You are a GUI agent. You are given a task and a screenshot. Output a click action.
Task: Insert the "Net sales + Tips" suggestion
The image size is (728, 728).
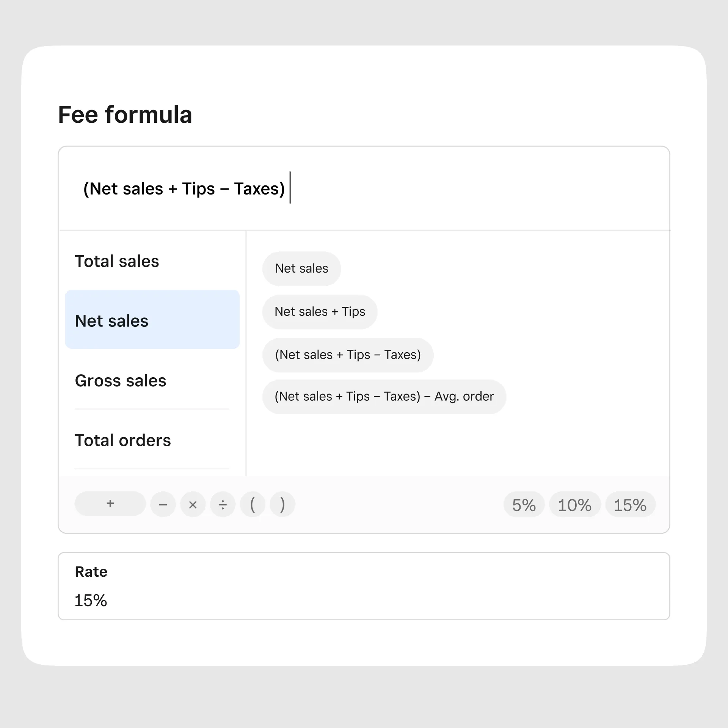point(320,312)
